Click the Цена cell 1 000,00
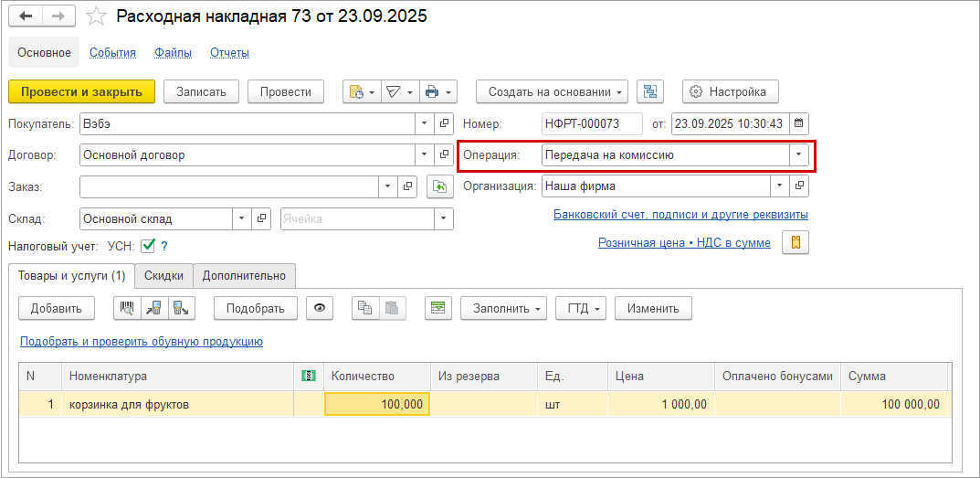The image size is (980, 478). point(661,405)
